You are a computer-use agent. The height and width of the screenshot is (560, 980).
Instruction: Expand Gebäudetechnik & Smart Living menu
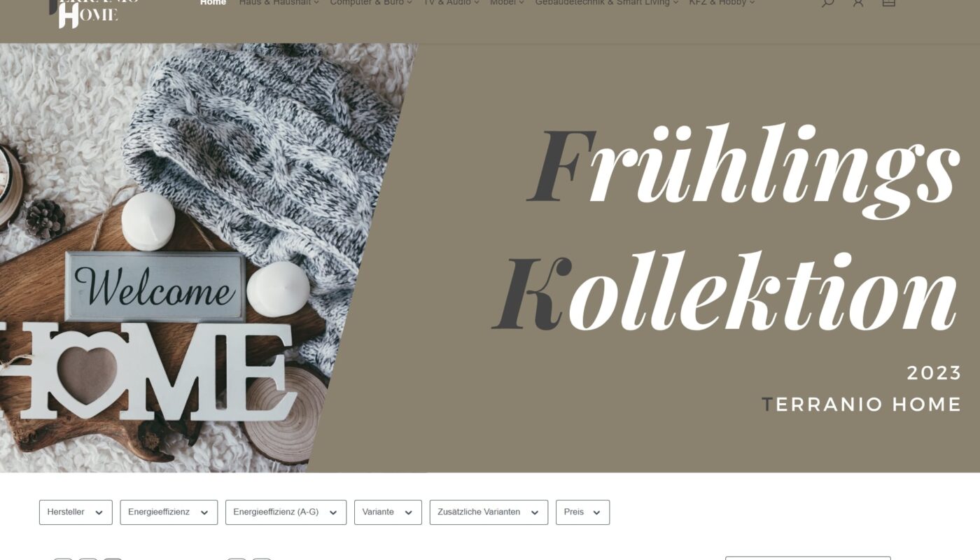607,3
